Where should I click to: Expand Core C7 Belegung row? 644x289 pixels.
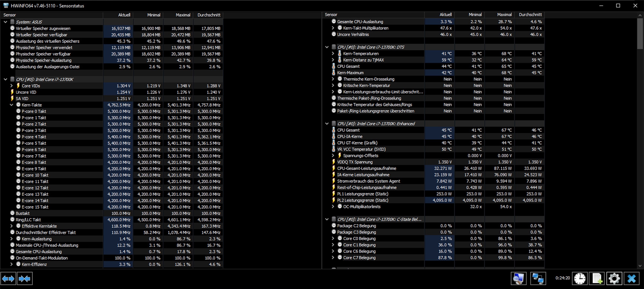coord(333,257)
